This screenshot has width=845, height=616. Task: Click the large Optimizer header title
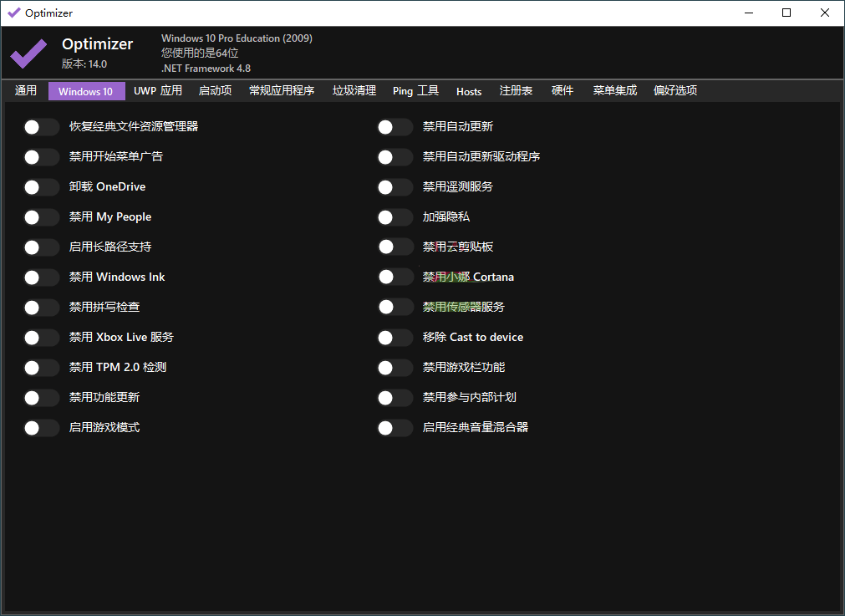pyautogui.click(x=98, y=43)
